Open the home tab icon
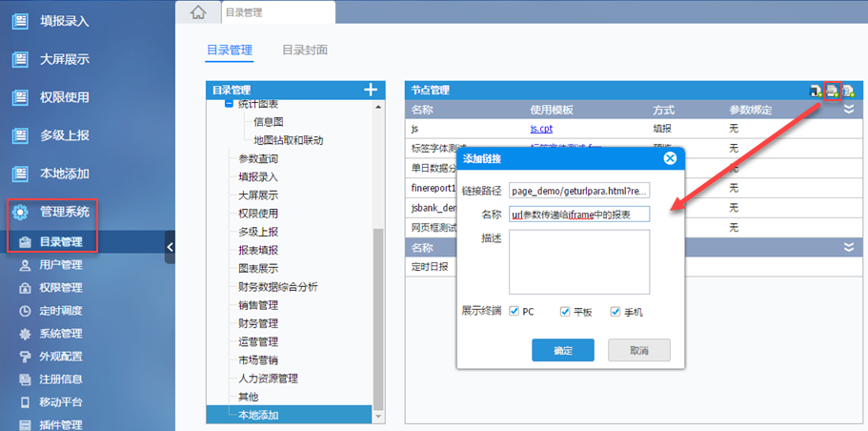The width and height of the screenshot is (868, 431). click(198, 12)
